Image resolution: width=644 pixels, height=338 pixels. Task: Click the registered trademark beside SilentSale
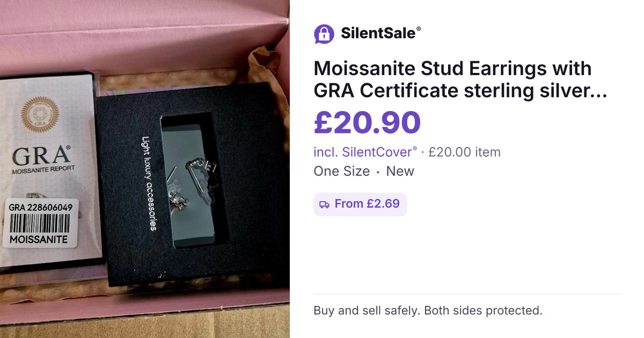[x=419, y=29]
